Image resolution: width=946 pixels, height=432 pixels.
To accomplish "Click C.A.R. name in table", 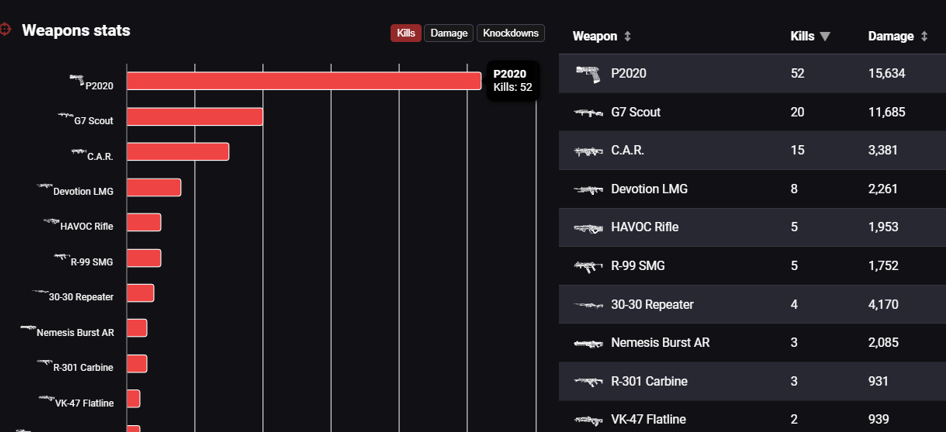I will tap(627, 150).
